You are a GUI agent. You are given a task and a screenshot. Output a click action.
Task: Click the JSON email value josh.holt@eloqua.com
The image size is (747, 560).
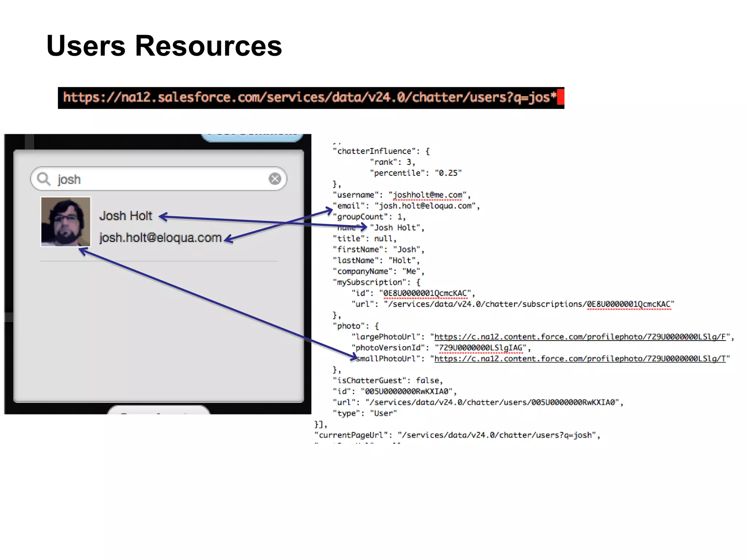click(x=425, y=206)
